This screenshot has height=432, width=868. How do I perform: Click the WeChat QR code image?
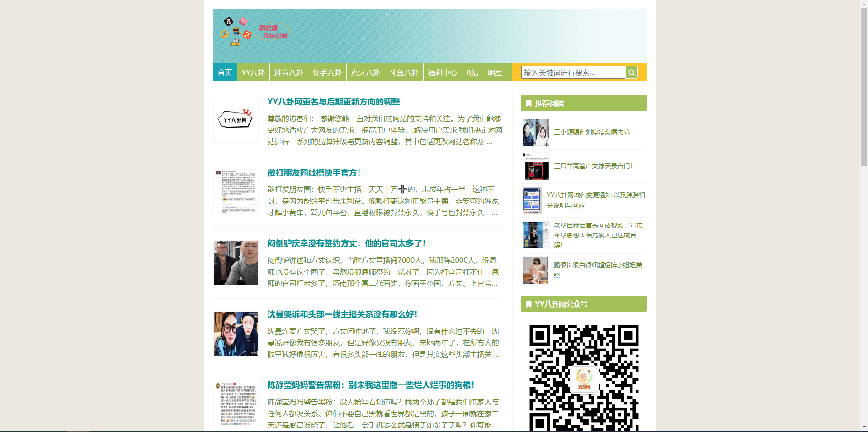coord(584,378)
